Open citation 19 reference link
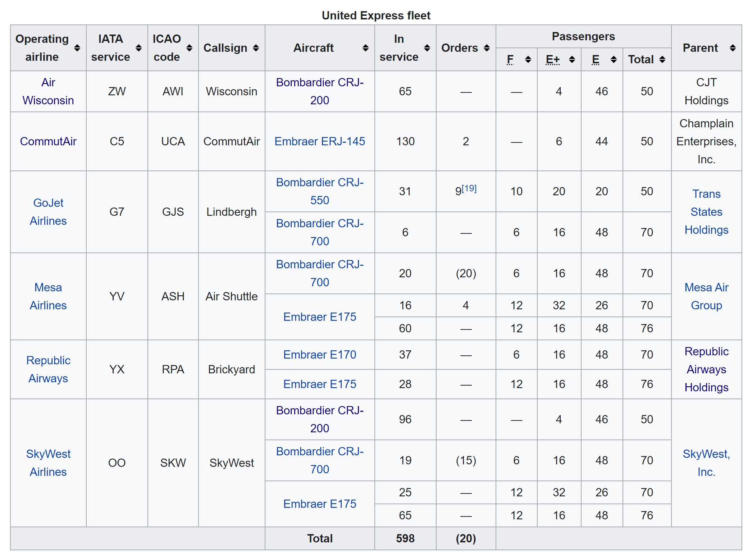 (469, 188)
